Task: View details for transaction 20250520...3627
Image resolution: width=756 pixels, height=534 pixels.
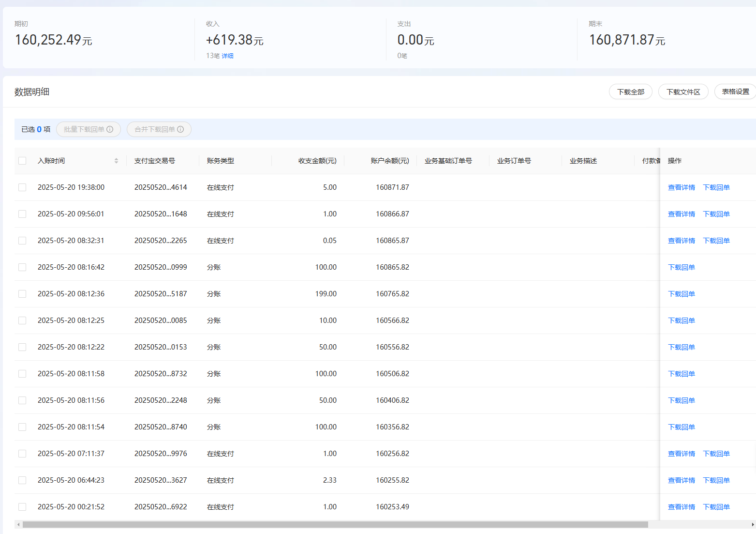Action: click(x=682, y=480)
